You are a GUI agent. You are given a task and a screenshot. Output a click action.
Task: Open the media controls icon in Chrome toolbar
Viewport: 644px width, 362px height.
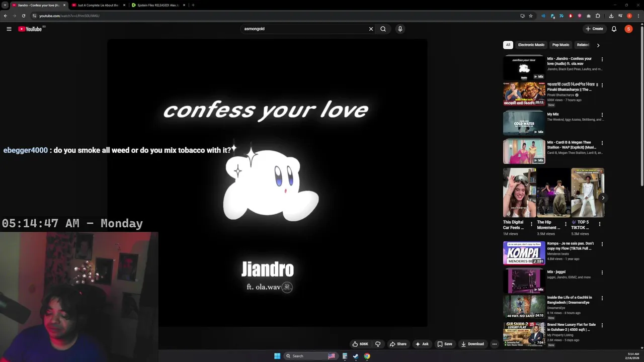click(620, 16)
